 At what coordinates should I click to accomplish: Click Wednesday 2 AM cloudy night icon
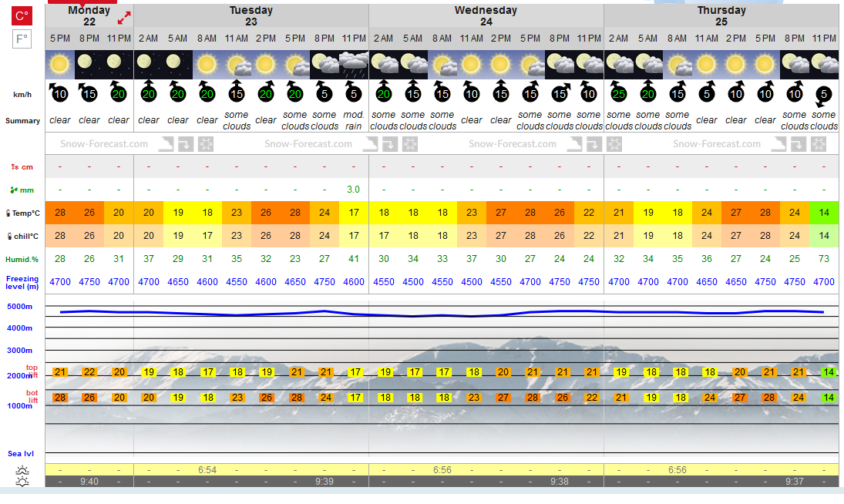384,65
